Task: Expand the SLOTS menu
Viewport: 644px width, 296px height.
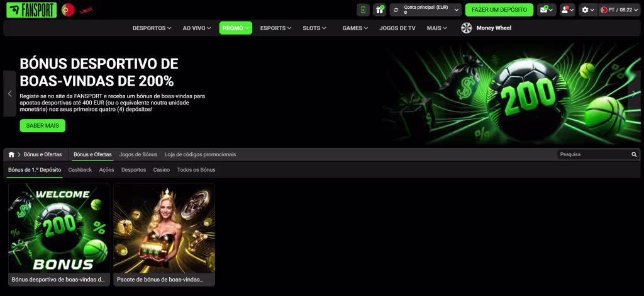Action: coord(314,28)
